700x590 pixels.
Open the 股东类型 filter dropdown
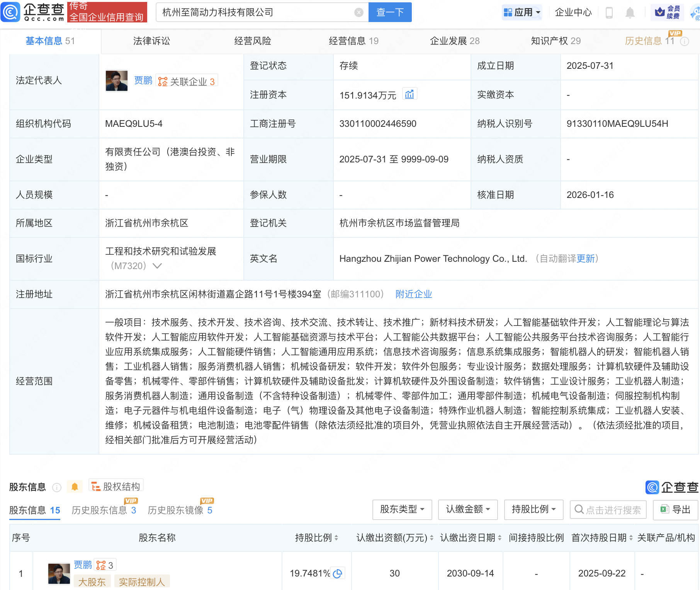tap(402, 509)
